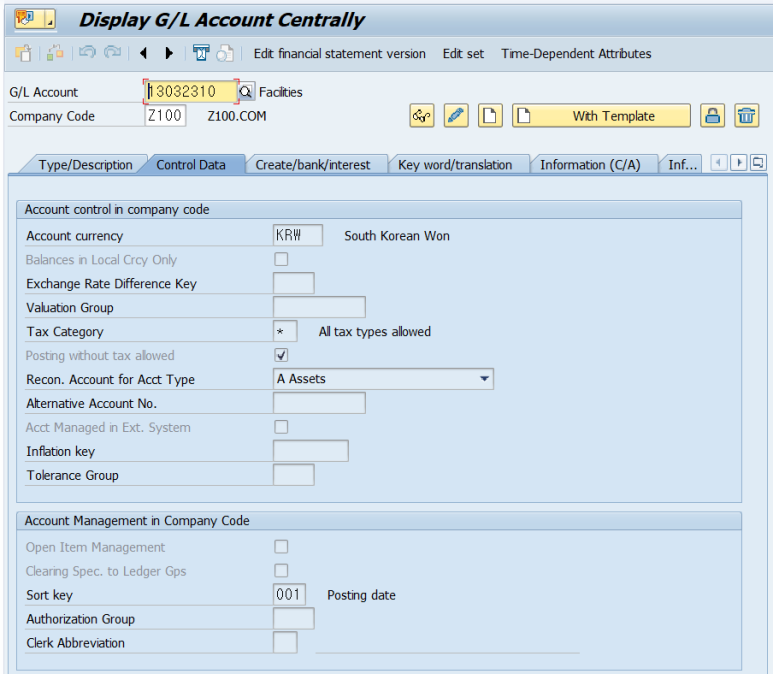Click the Account currency KRW field
Image resolution: width=773 pixels, height=674 pixels.
[298, 235]
